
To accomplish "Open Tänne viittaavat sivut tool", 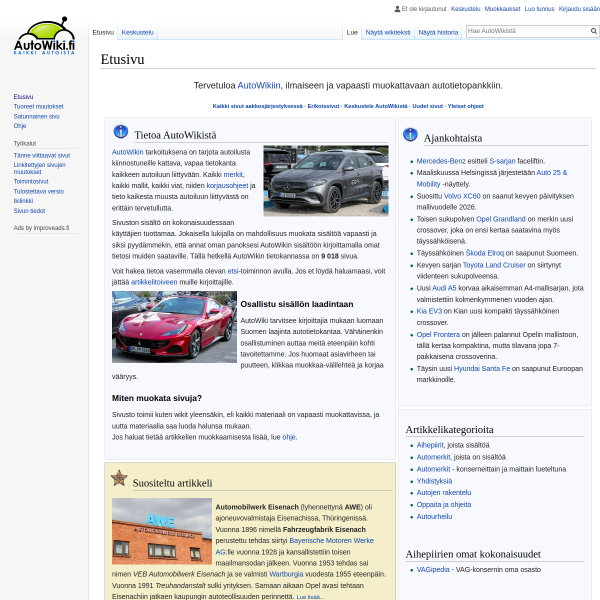I will [x=42, y=155].
